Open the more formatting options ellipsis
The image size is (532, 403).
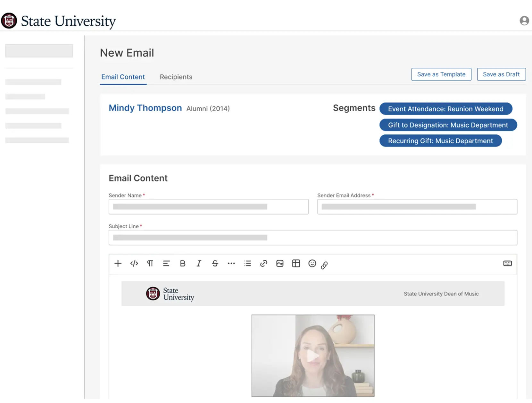231,264
